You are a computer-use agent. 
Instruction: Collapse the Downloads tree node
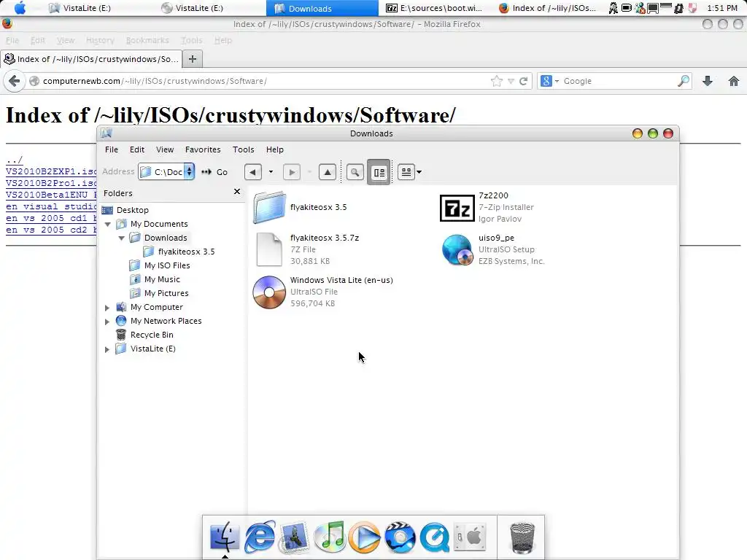pos(122,238)
